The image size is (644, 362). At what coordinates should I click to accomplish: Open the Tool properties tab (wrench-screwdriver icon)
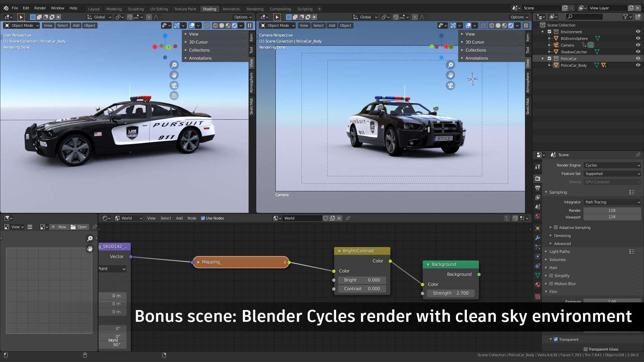(538, 167)
